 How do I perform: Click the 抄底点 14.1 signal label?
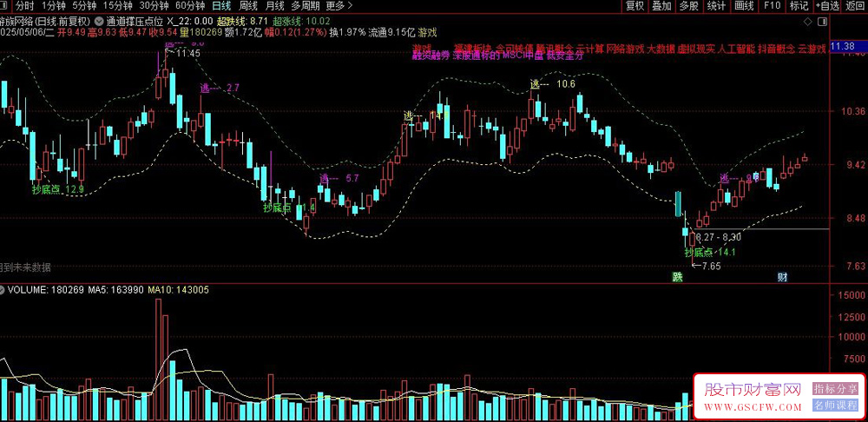(710, 252)
